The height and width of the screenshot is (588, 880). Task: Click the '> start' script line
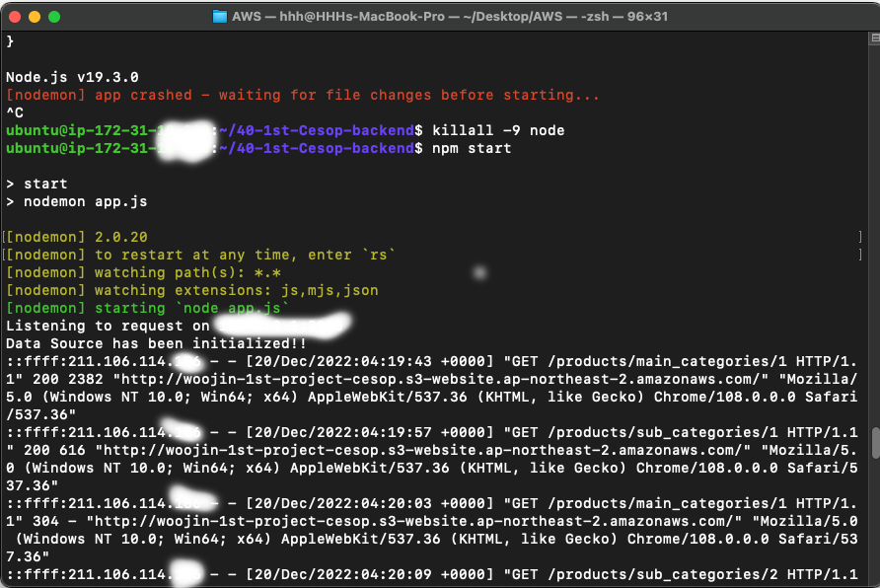coord(37,184)
